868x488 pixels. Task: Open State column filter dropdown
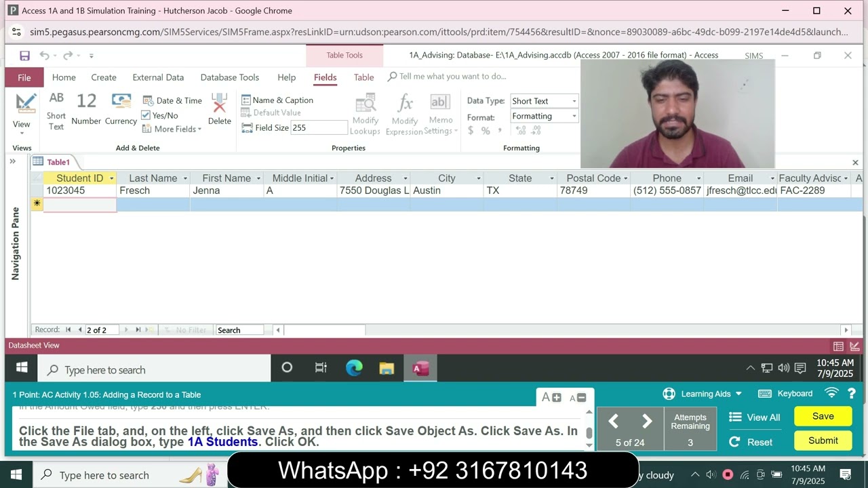coord(551,178)
